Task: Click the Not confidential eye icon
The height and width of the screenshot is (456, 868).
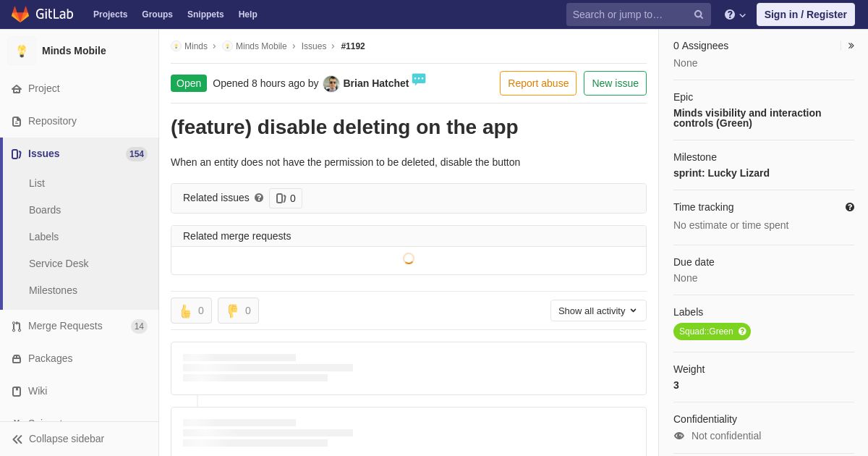Action: (679, 436)
